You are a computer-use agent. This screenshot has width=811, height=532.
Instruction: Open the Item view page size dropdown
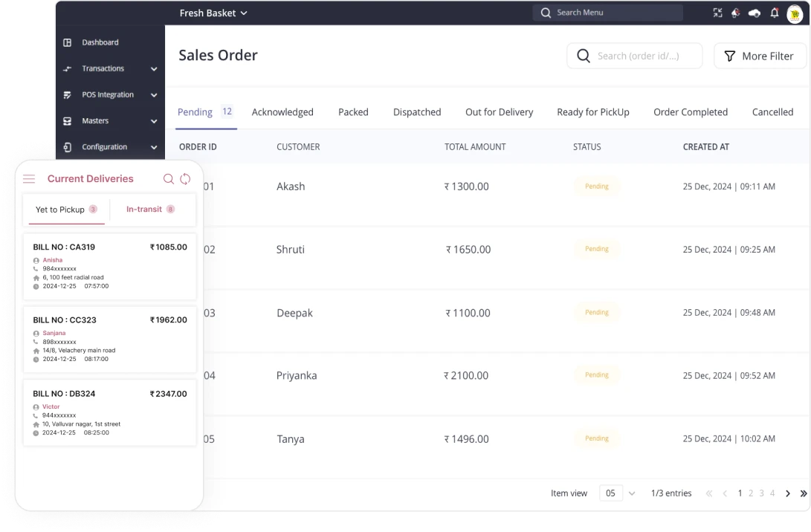[x=618, y=493]
